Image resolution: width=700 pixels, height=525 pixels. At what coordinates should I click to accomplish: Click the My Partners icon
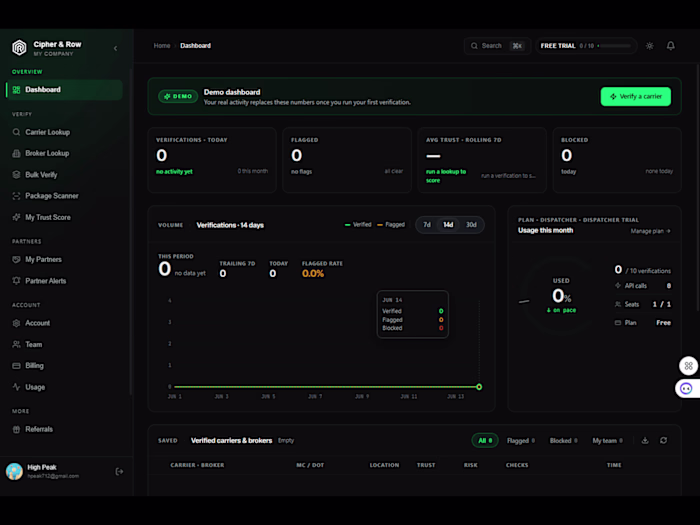pyautogui.click(x=17, y=259)
